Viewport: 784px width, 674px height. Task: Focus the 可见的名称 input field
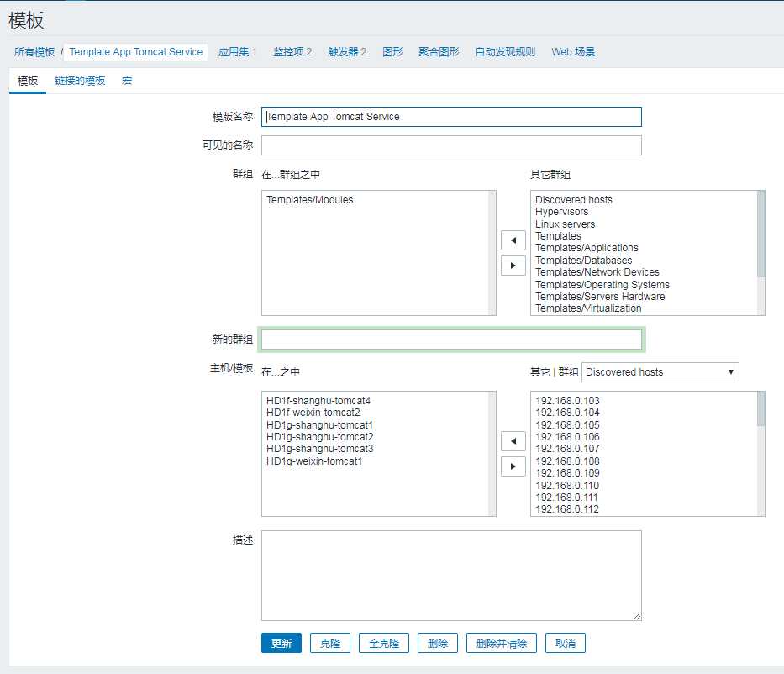point(451,145)
